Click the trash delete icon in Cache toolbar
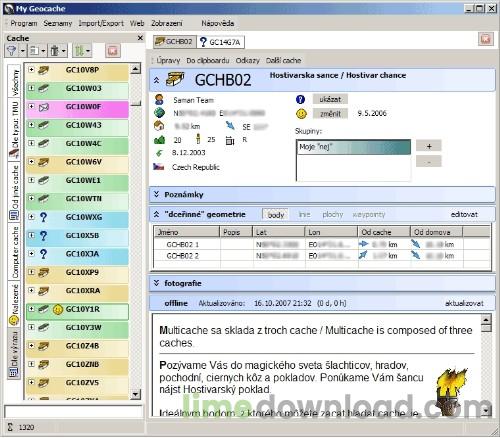Screen dimensions: 500x438 55,51
